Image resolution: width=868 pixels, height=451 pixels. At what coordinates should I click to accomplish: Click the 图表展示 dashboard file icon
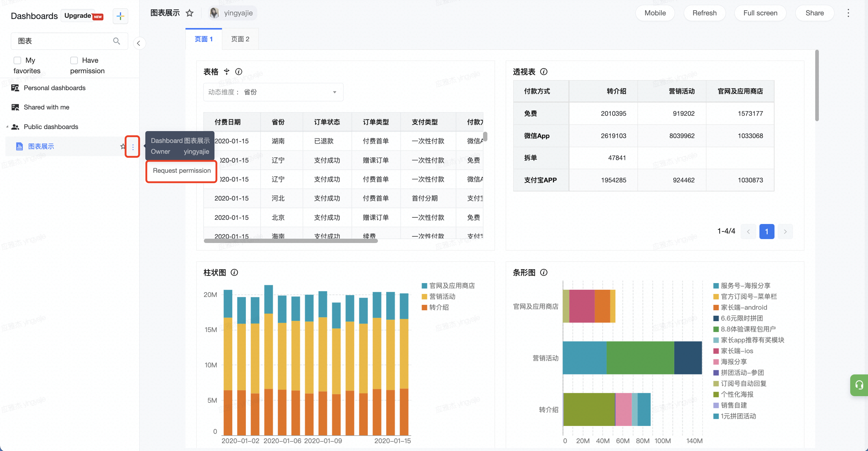pyautogui.click(x=20, y=146)
